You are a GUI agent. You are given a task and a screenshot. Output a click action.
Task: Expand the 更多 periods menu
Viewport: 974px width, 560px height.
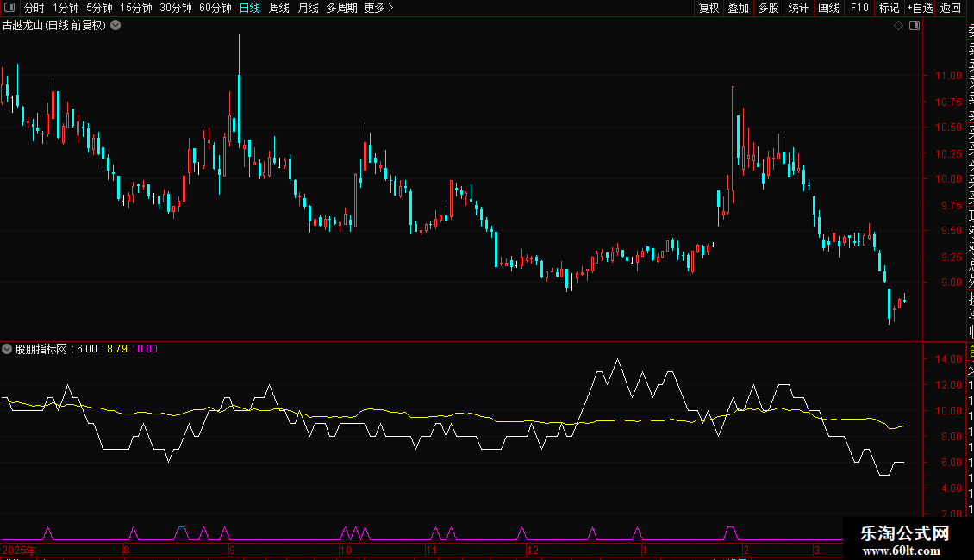[x=379, y=8]
